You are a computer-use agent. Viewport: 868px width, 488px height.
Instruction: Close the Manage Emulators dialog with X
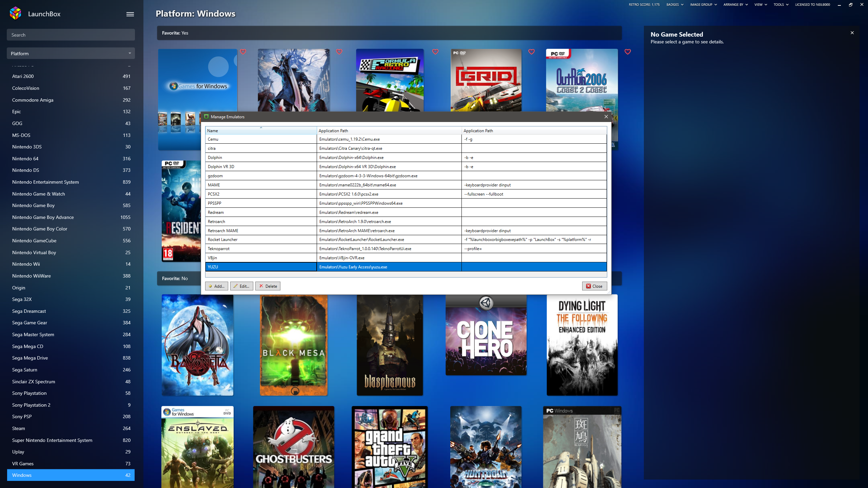pos(606,117)
